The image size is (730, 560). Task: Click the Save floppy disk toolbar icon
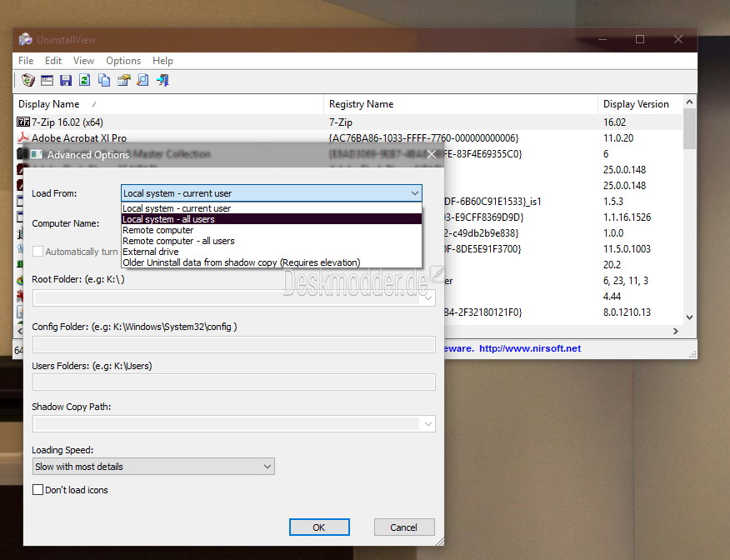(x=66, y=80)
